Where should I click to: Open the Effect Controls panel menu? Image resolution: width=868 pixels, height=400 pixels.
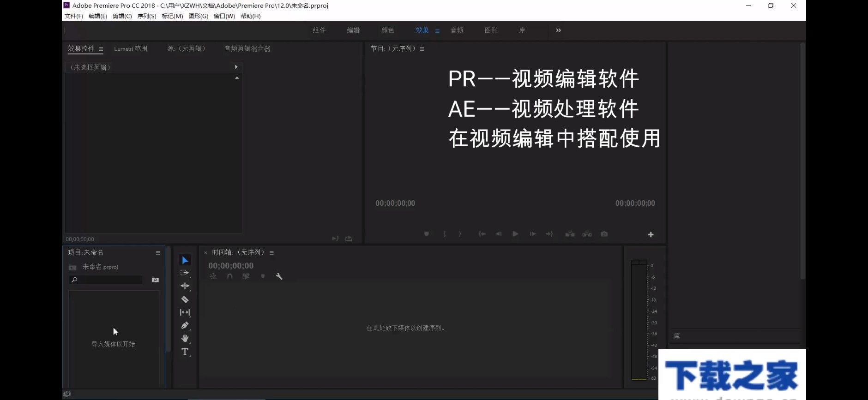(101, 49)
